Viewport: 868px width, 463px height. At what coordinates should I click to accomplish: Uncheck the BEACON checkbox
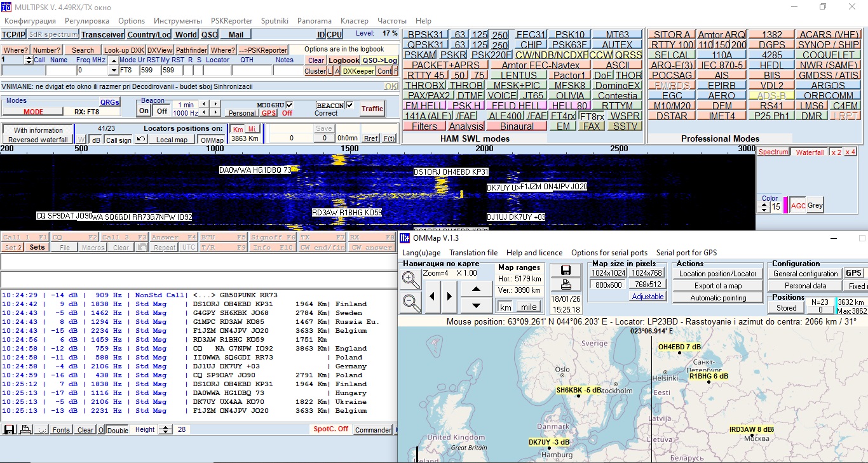pyautogui.click(x=349, y=105)
